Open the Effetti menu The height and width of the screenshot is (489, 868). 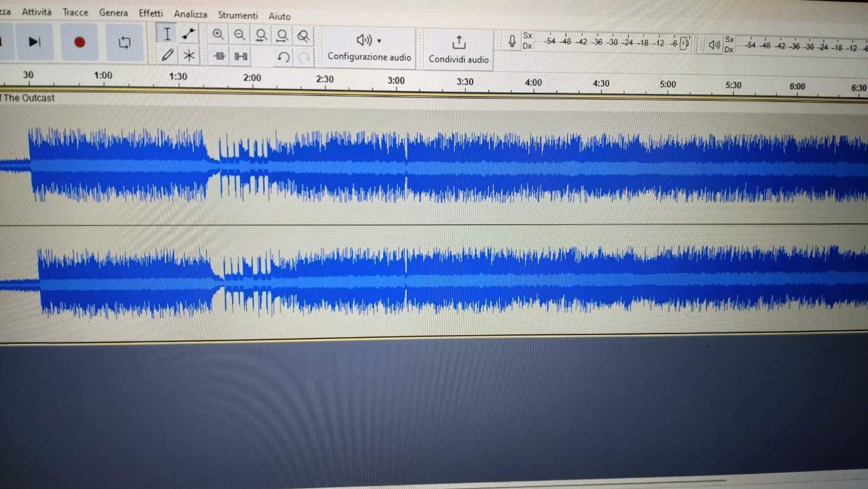pos(151,14)
